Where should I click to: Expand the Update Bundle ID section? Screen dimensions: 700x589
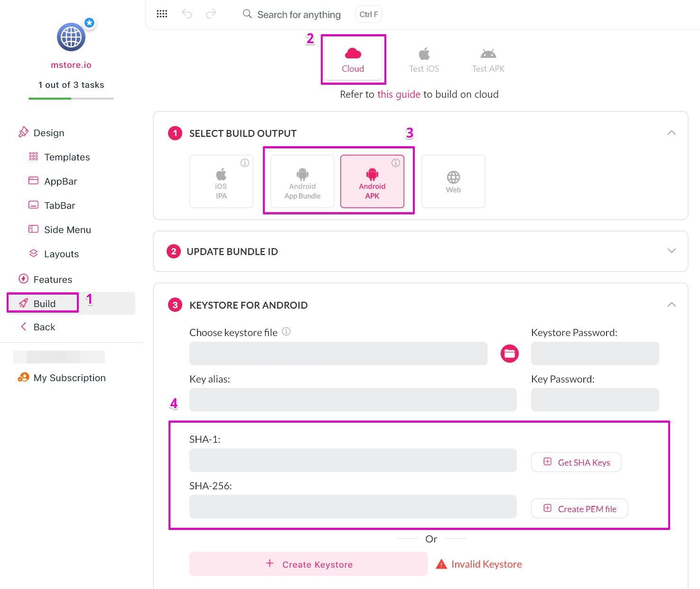[x=671, y=251]
